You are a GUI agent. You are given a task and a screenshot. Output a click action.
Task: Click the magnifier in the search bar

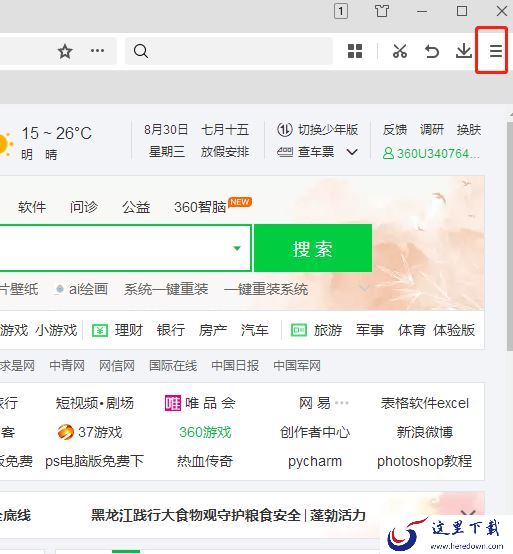tap(141, 51)
